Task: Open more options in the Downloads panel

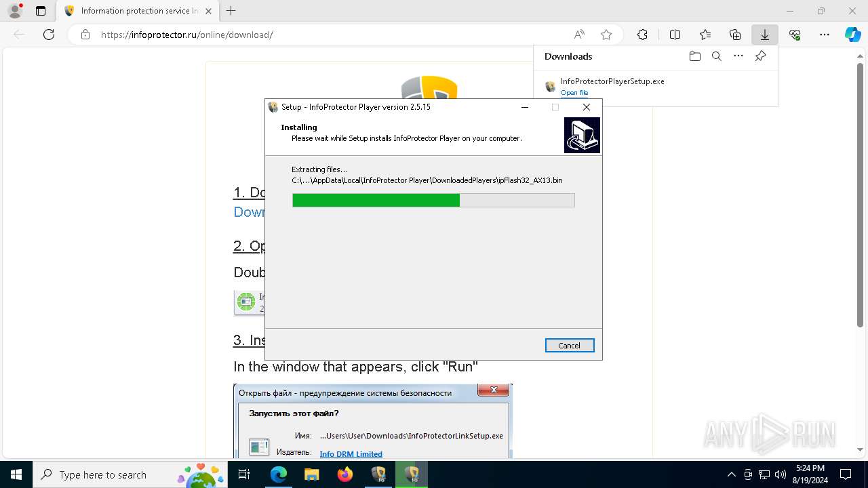Action: coord(738,56)
